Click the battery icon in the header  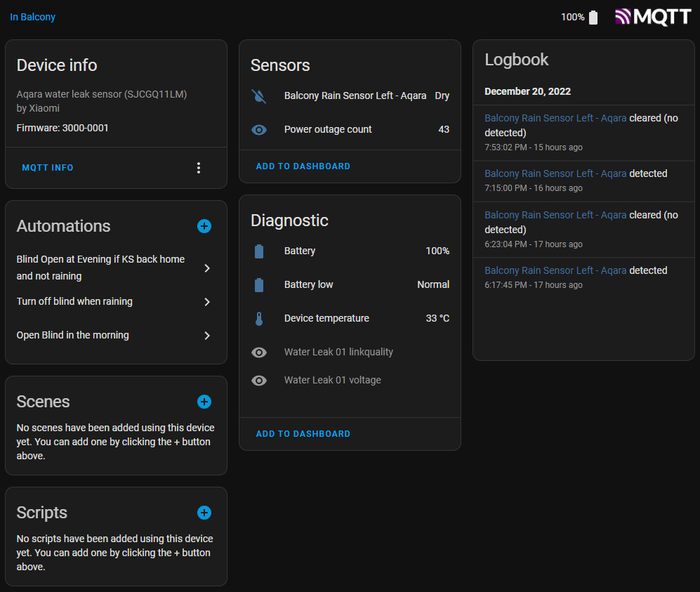point(593,18)
